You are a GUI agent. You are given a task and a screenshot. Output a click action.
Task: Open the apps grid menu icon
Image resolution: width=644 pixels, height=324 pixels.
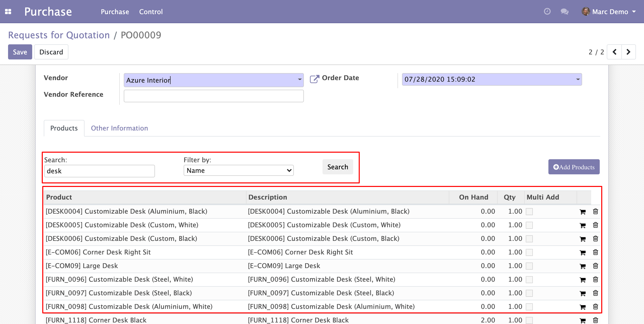[8, 12]
